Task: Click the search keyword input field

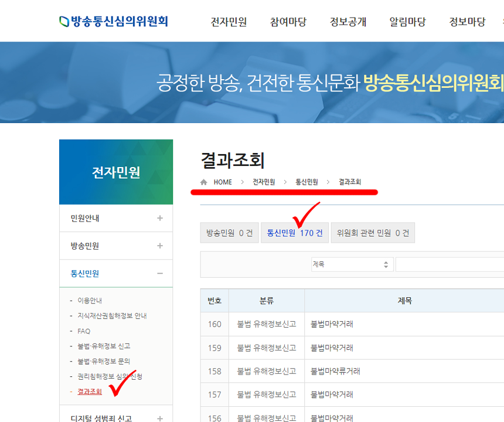Action: (x=449, y=264)
